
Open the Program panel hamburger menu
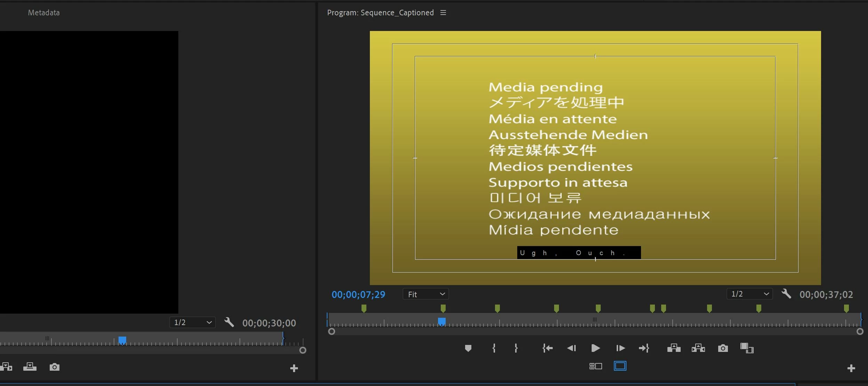443,13
